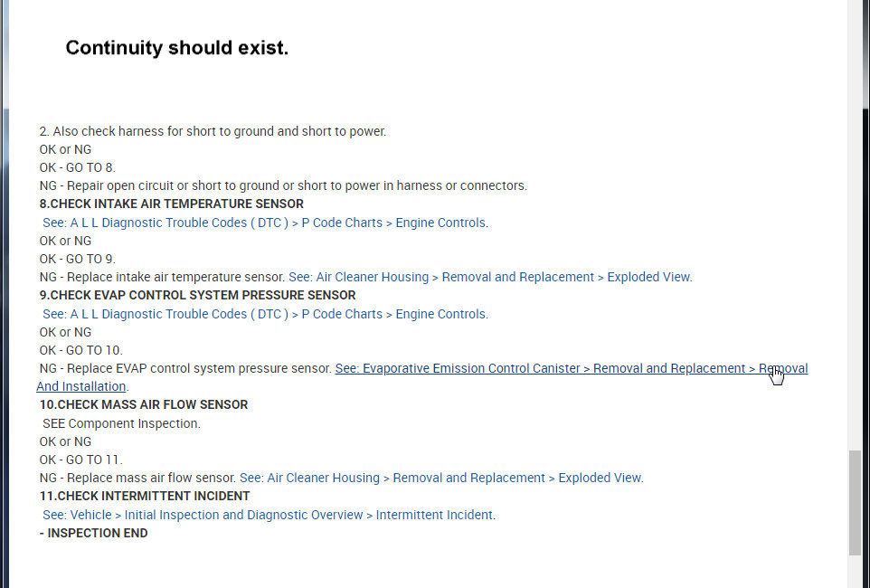
Task: Click the 'Continuity should exist.' heading
Action: coord(177,48)
